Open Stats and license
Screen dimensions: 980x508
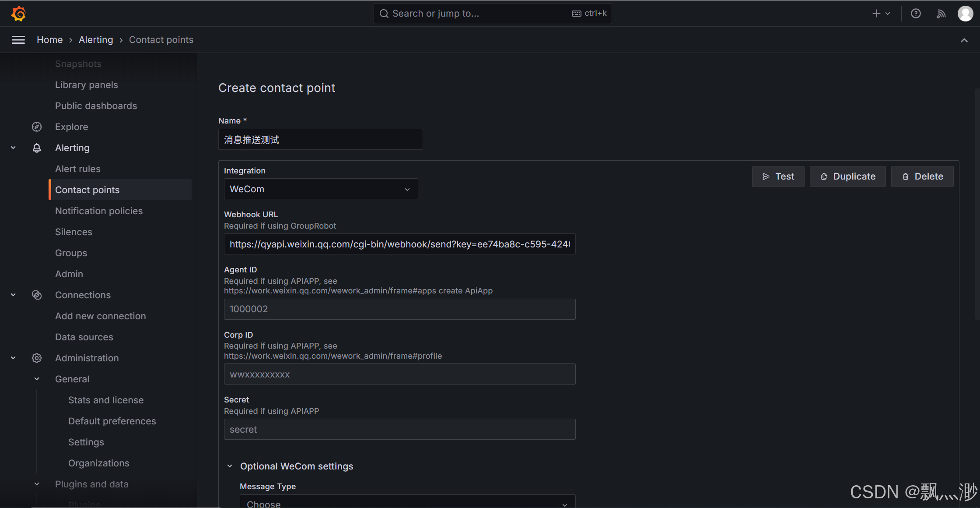[106, 400]
